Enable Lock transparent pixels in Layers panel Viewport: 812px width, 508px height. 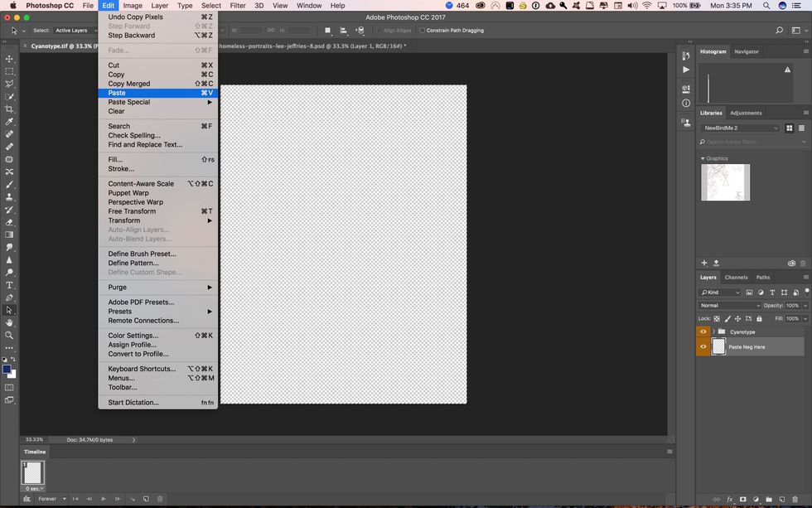[x=716, y=318]
